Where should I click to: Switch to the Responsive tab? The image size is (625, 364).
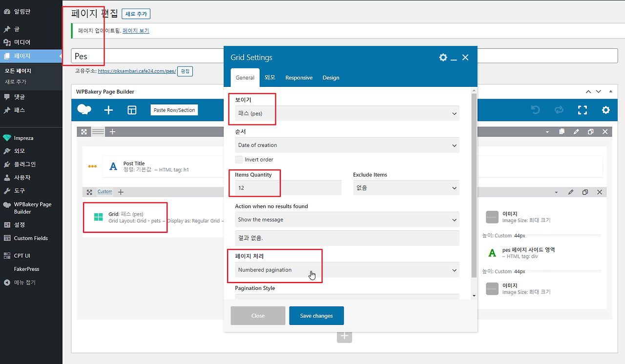click(x=299, y=78)
